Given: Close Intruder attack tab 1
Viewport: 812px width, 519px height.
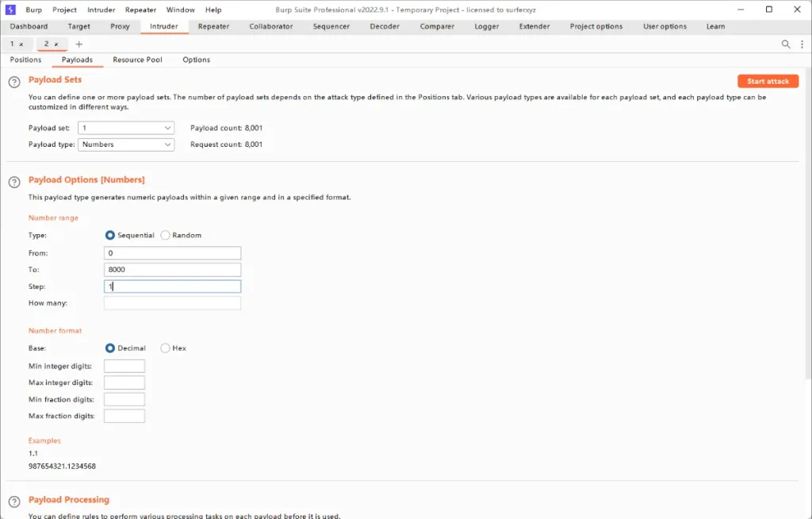Looking at the screenshot, I should click(x=21, y=44).
